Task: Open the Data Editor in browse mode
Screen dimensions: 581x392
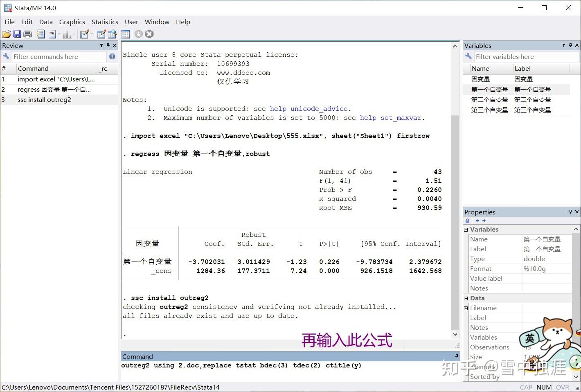Action: pyautogui.click(x=112, y=34)
